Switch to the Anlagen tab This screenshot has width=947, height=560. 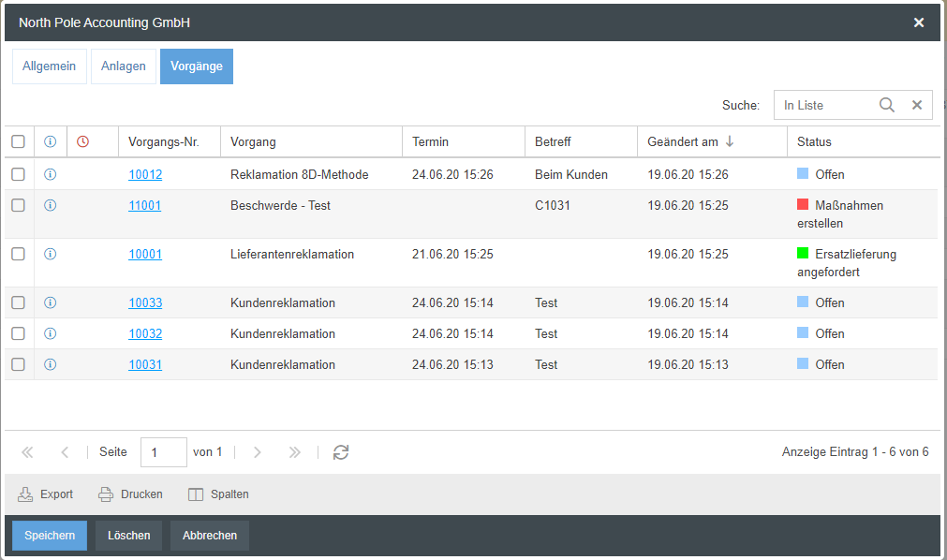124,66
